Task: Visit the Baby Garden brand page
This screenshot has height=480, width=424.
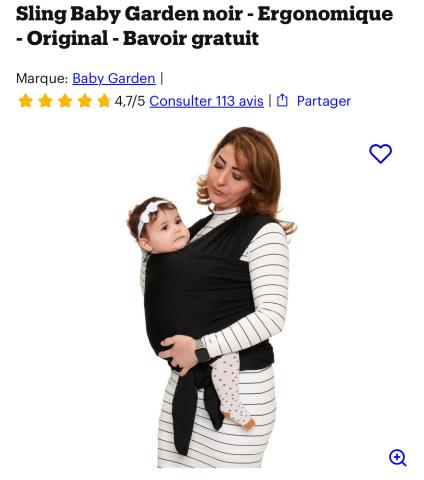Action: coord(114,79)
